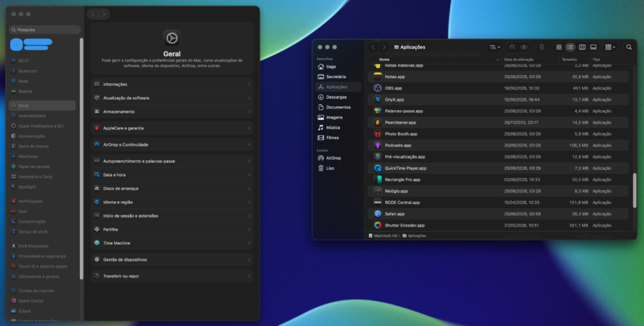Expand the Informações row chevron
The height and width of the screenshot is (326, 644).
(x=249, y=84)
